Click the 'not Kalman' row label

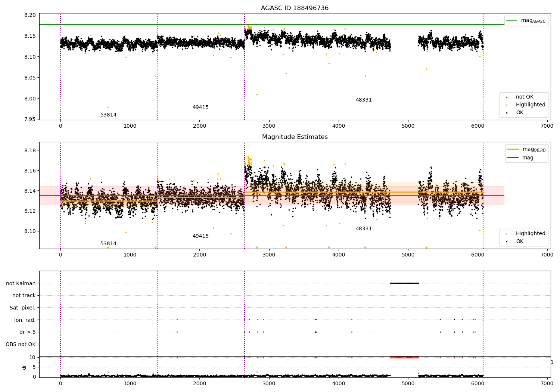click(21, 283)
